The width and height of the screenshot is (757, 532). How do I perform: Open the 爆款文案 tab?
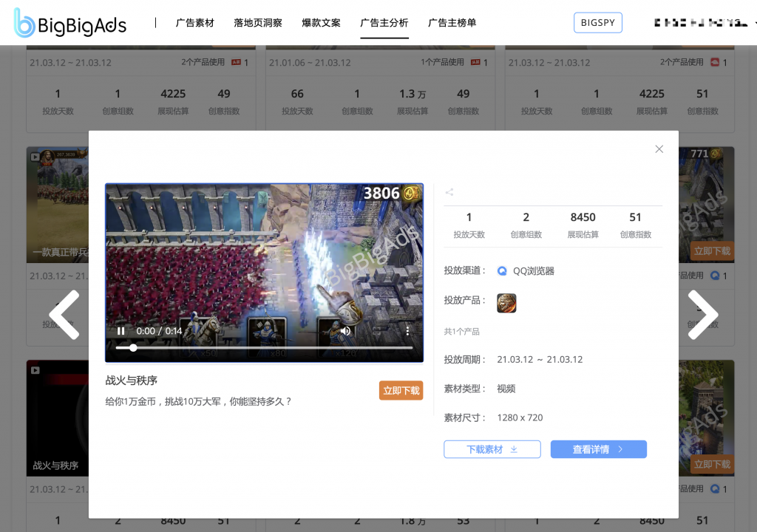pyautogui.click(x=321, y=23)
